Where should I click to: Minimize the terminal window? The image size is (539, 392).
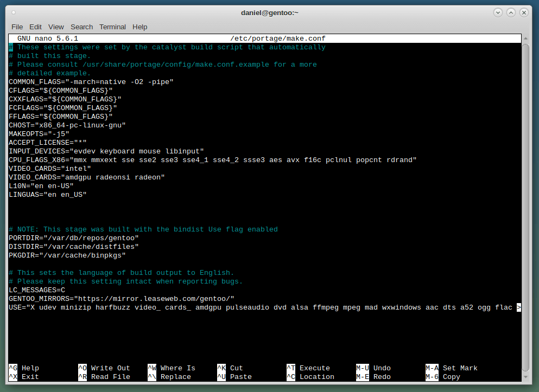coord(498,12)
